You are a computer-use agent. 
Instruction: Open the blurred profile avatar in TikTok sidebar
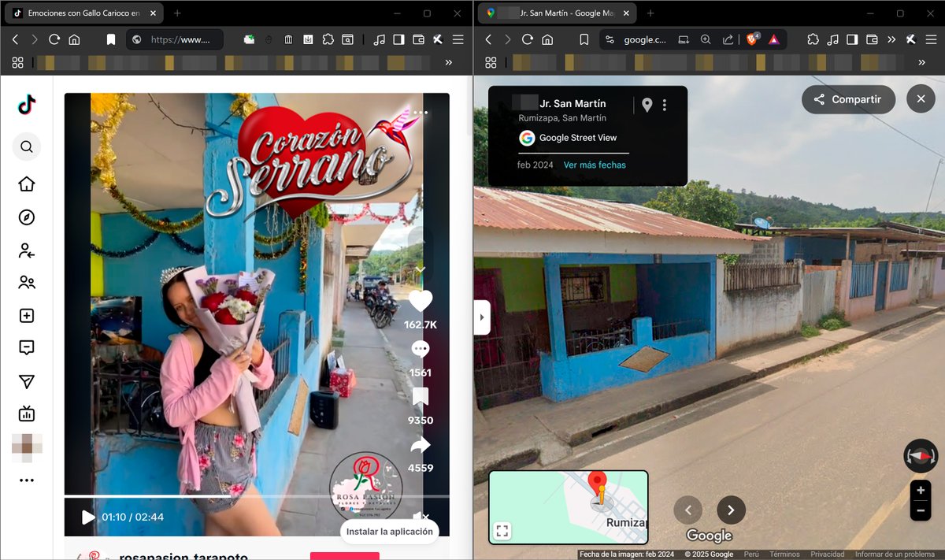27,447
